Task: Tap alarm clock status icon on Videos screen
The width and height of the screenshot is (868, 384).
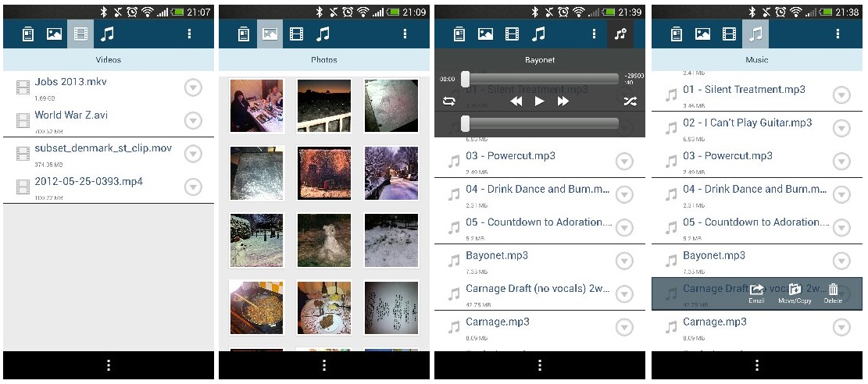Action: (131, 12)
